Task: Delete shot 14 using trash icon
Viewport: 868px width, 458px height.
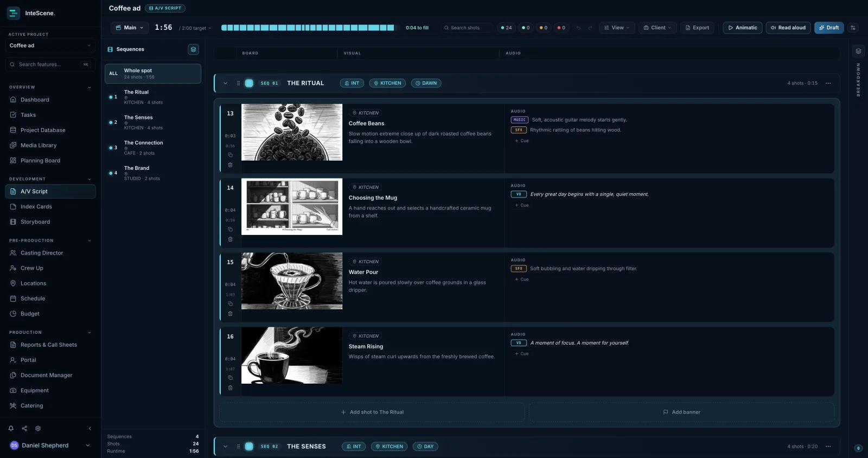Action: 230,239
